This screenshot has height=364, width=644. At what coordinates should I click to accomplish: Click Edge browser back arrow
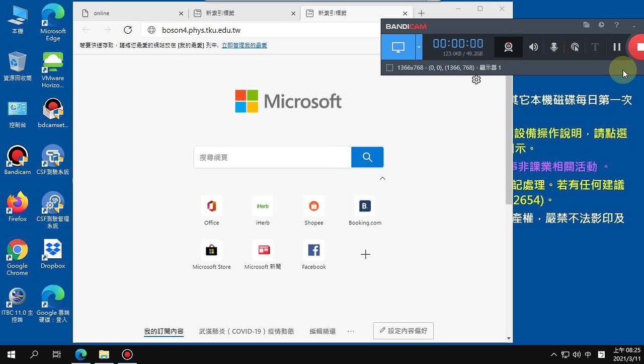86,30
